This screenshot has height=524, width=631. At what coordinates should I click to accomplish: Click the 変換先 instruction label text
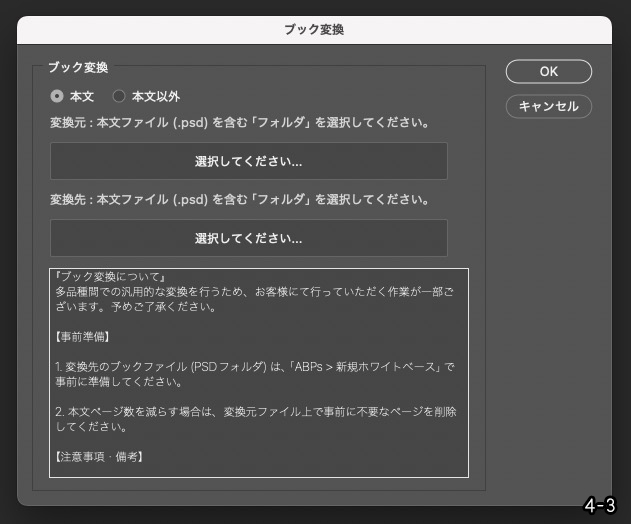(240, 200)
